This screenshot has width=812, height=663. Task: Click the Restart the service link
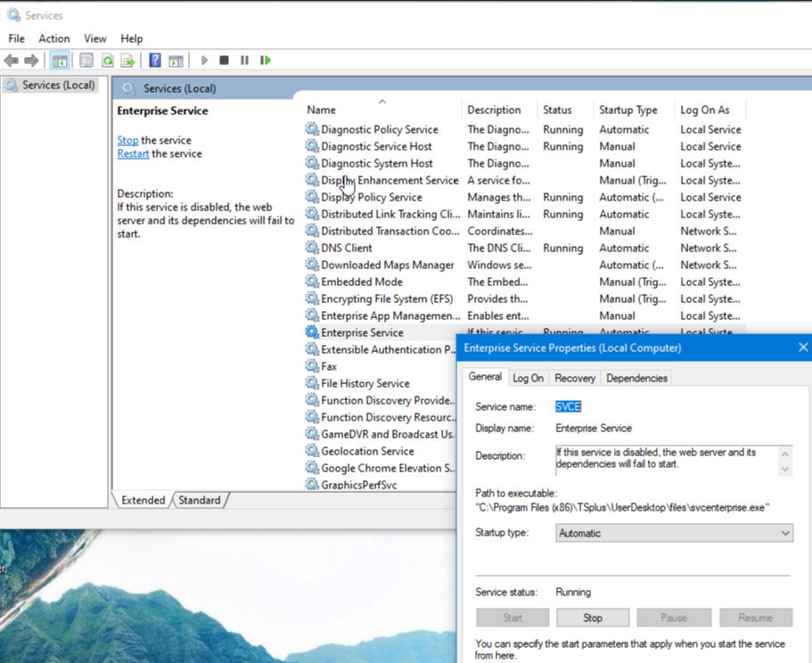(133, 153)
